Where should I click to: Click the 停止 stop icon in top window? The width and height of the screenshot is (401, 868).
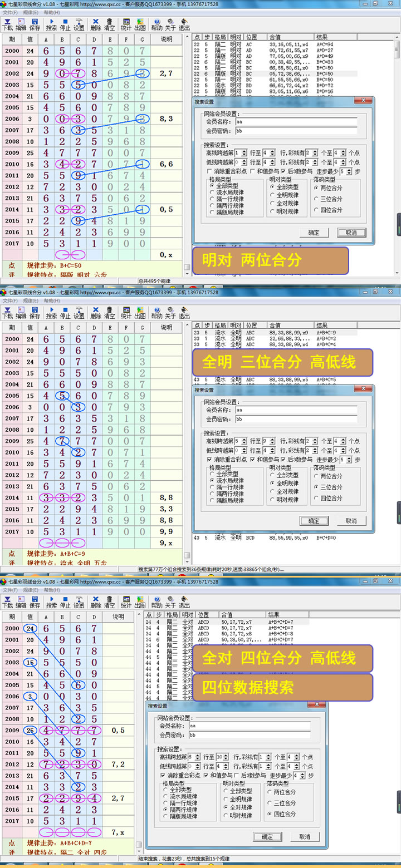click(x=65, y=24)
